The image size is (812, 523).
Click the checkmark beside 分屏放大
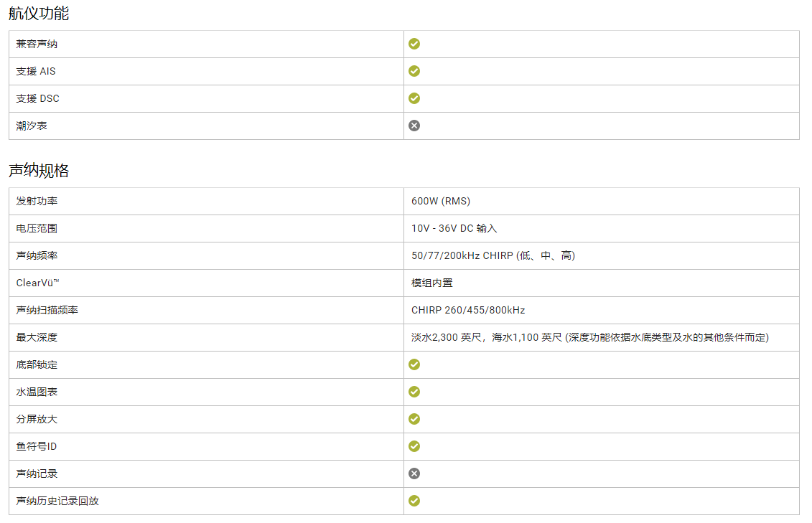coord(414,419)
